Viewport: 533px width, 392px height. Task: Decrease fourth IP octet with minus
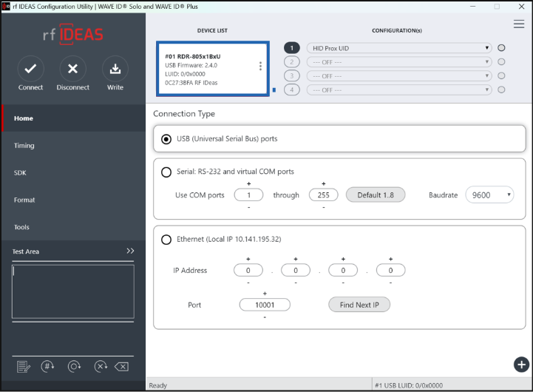390,283
